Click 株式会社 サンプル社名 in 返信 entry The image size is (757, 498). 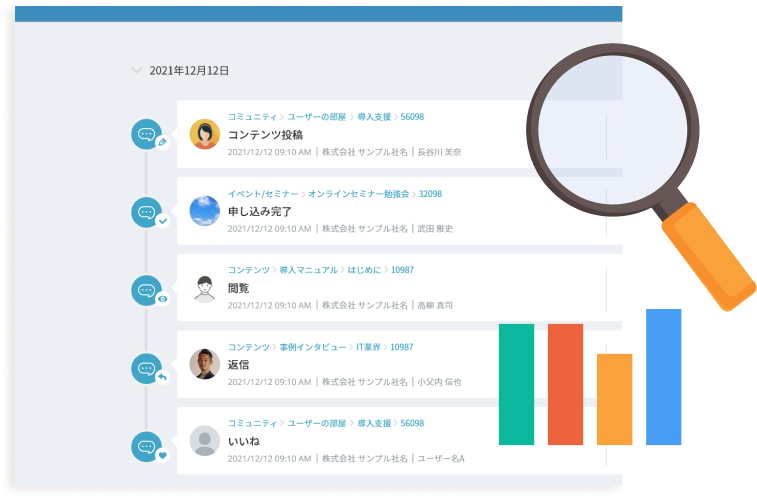tap(364, 382)
